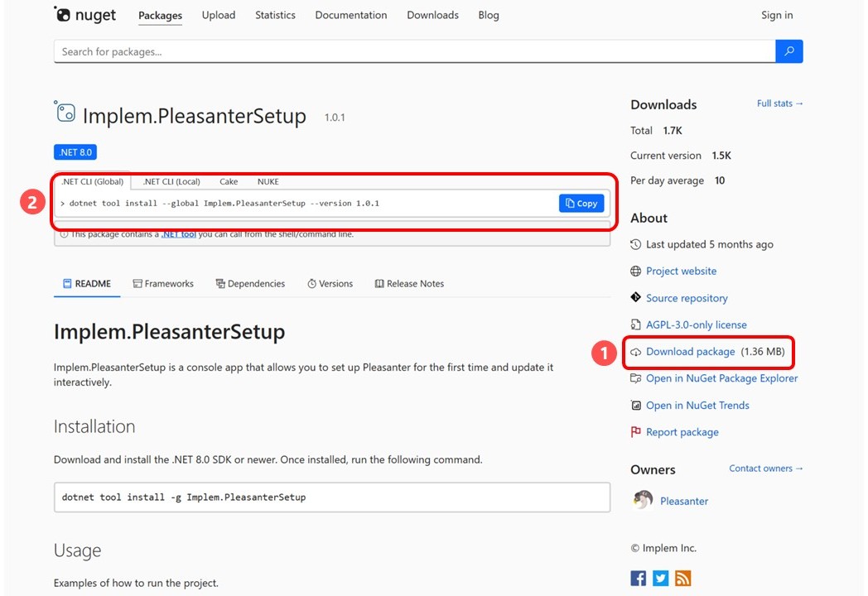The image size is (868, 596).
Task: Click the Total 1.7K downloads value
Action: point(672,131)
